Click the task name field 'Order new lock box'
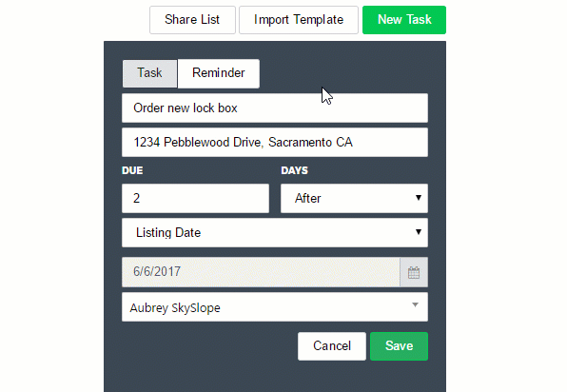567x392 pixels. pos(275,108)
